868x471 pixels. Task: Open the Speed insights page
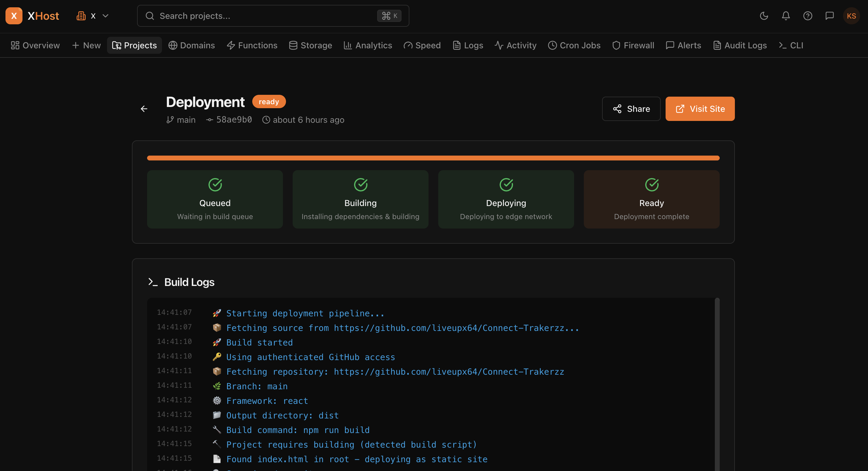click(422, 45)
